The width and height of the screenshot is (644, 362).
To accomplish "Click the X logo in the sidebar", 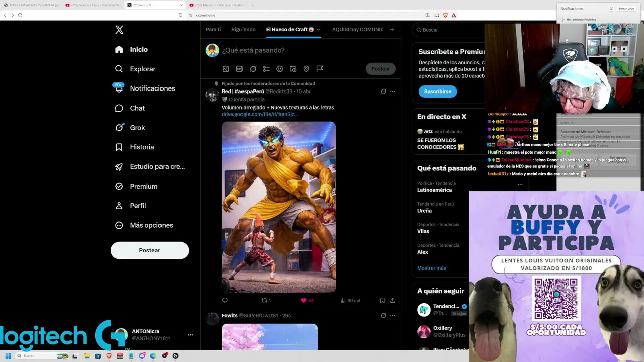I will (119, 30).
